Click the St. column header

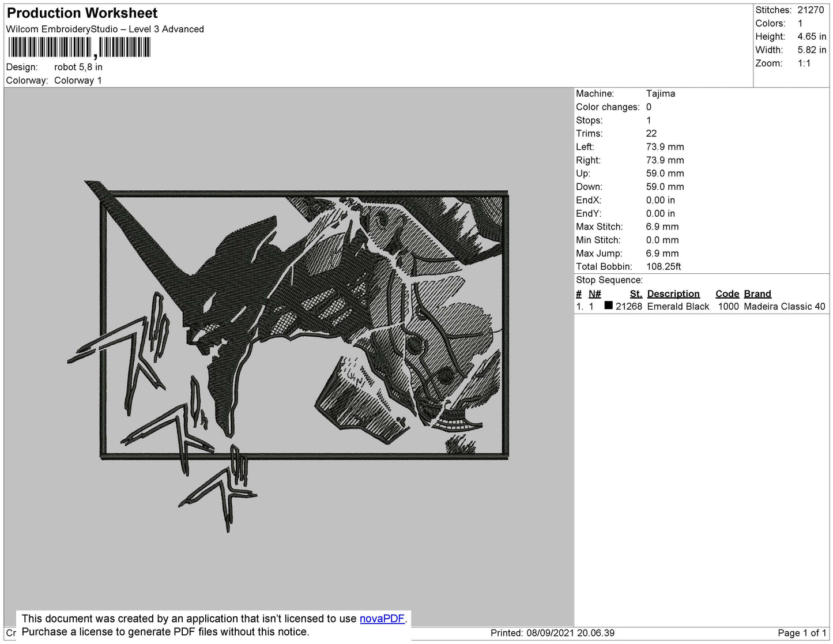pos(636,293)
